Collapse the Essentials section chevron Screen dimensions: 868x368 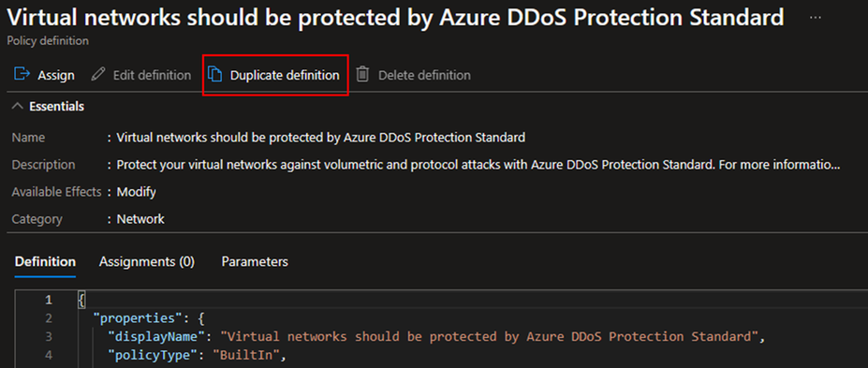tap(19, 106)
